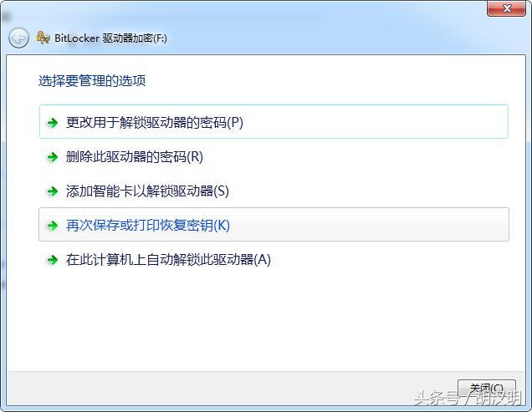Click the BitLocker key icon in title
Viewport: 532px width, 412px height.
pos(43,38)
